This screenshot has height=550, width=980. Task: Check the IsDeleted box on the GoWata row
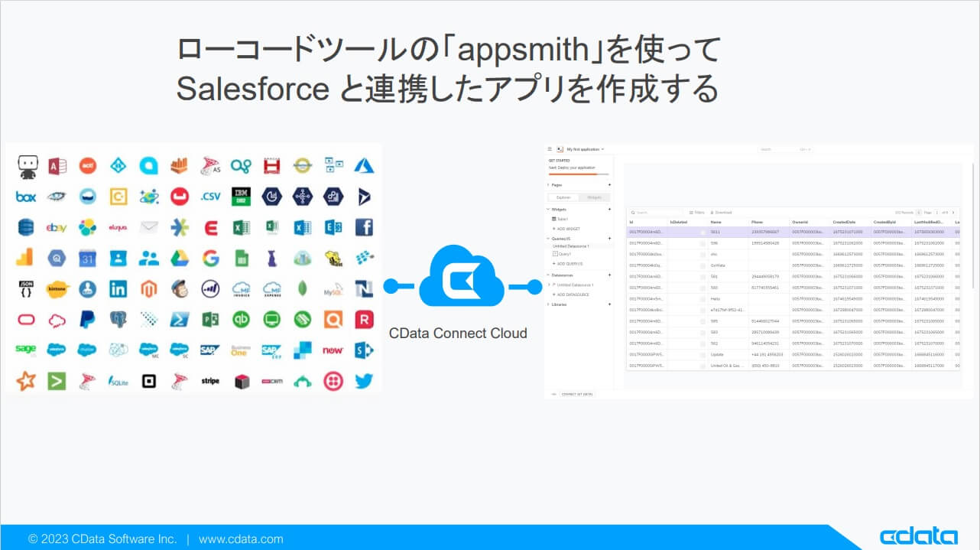click(x=701, y=267)
